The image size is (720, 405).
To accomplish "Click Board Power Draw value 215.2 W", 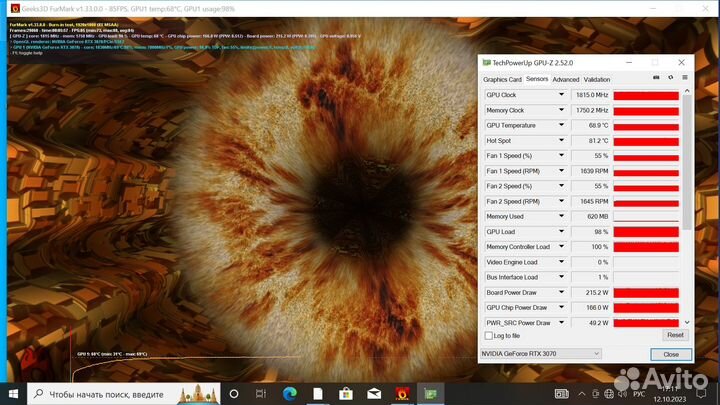I will click(597, 292).
